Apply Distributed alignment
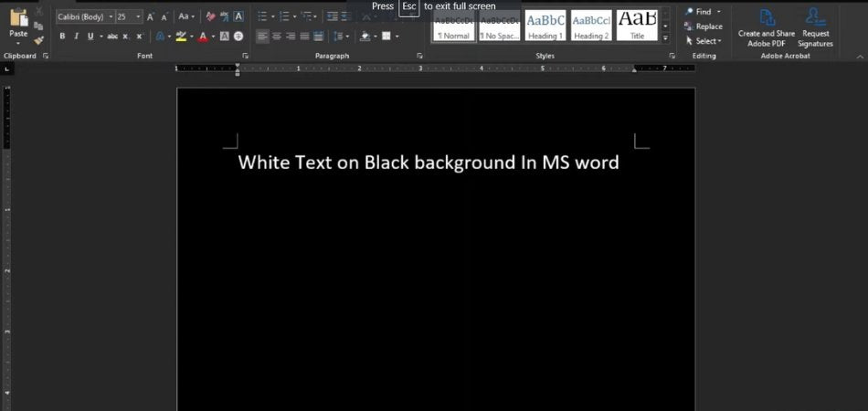This screenshot has height=411, width=868. tap(318, 37)
